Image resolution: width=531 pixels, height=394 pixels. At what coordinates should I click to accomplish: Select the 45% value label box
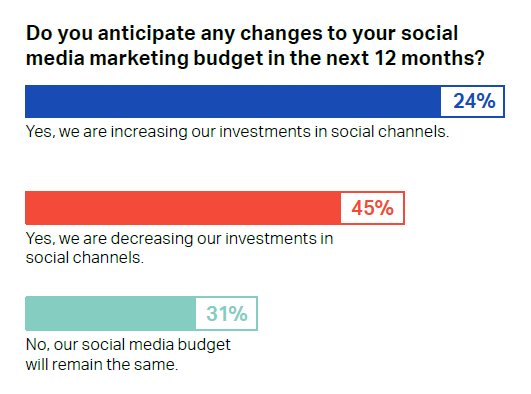click(372, 208)
